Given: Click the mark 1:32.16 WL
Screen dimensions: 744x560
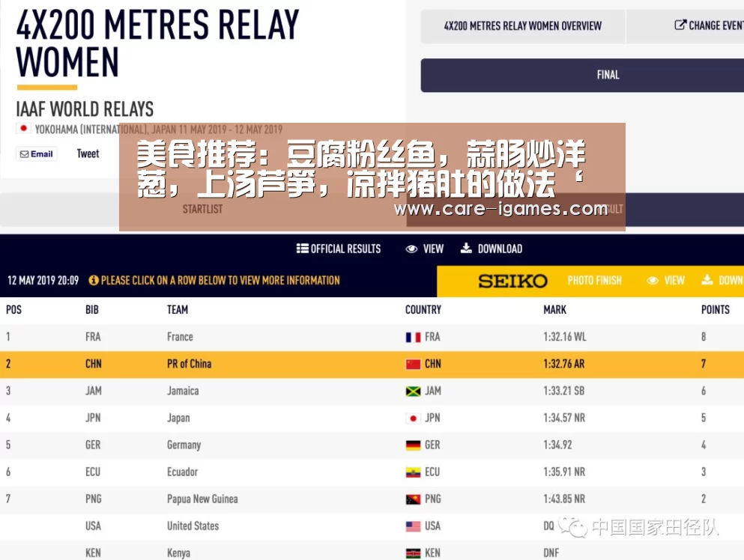Looking at the screenshot, I should [x=565, y=337].
